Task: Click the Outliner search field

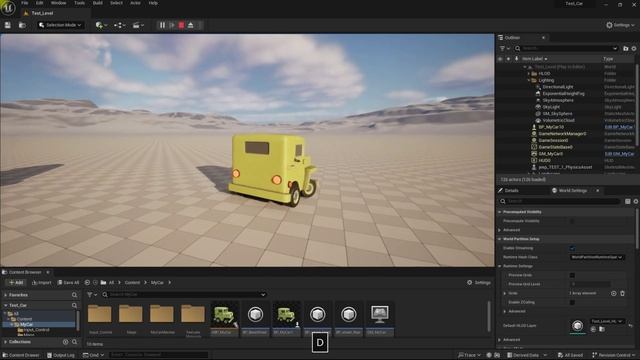Action: coord(567,48)
